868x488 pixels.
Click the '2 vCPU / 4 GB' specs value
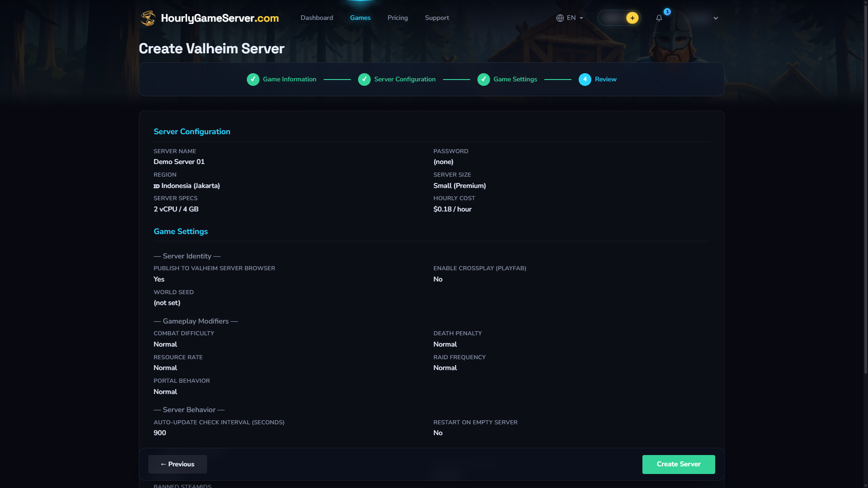(x=176, y=209)
